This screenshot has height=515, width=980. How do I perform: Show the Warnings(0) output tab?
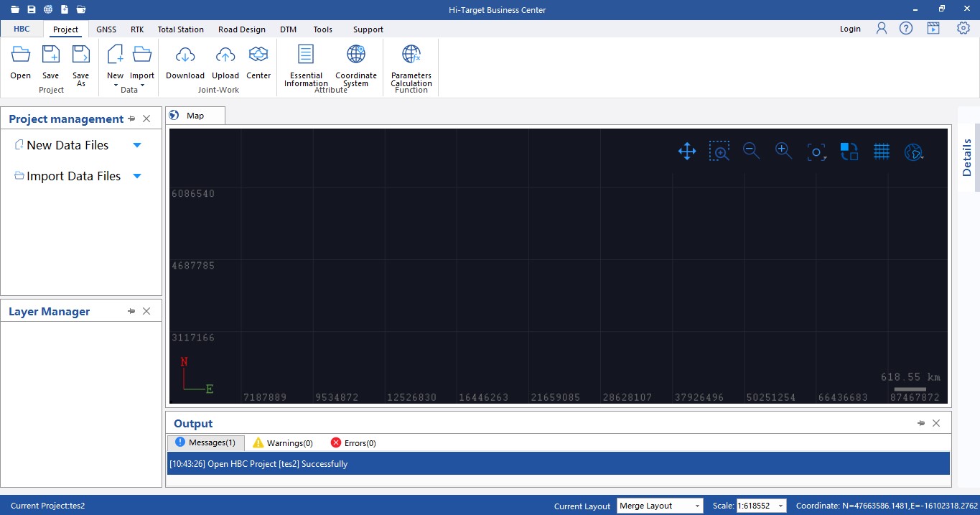[x=283, y=443]
